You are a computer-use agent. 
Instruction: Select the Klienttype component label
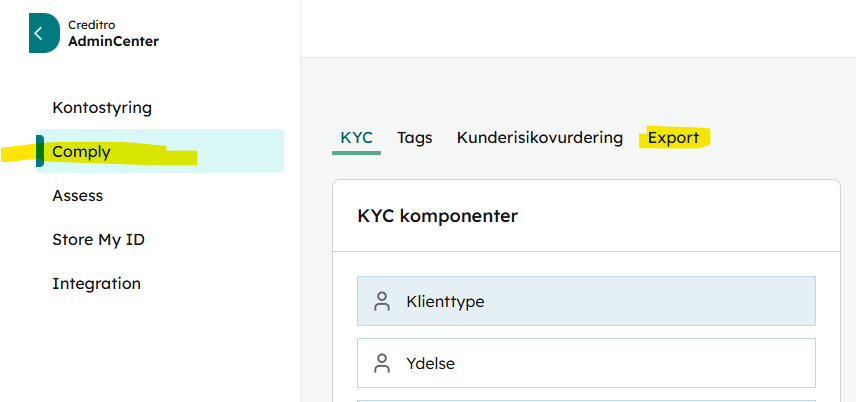(445, 301)
